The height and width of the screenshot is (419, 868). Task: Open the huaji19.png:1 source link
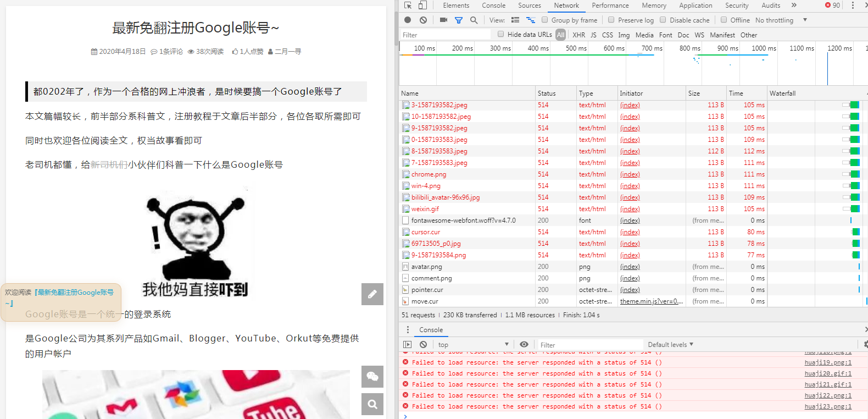point(828,362)
